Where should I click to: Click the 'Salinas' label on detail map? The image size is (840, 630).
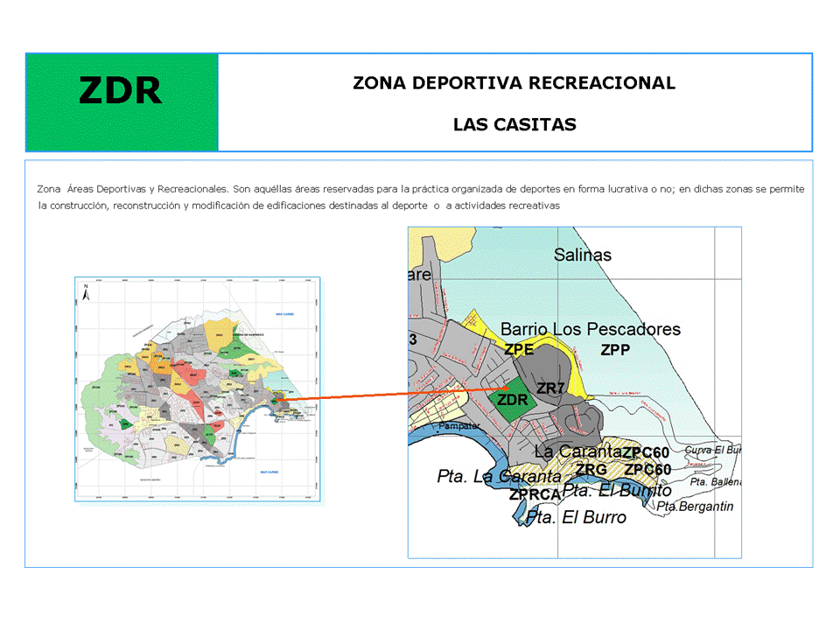coord(583,255)
